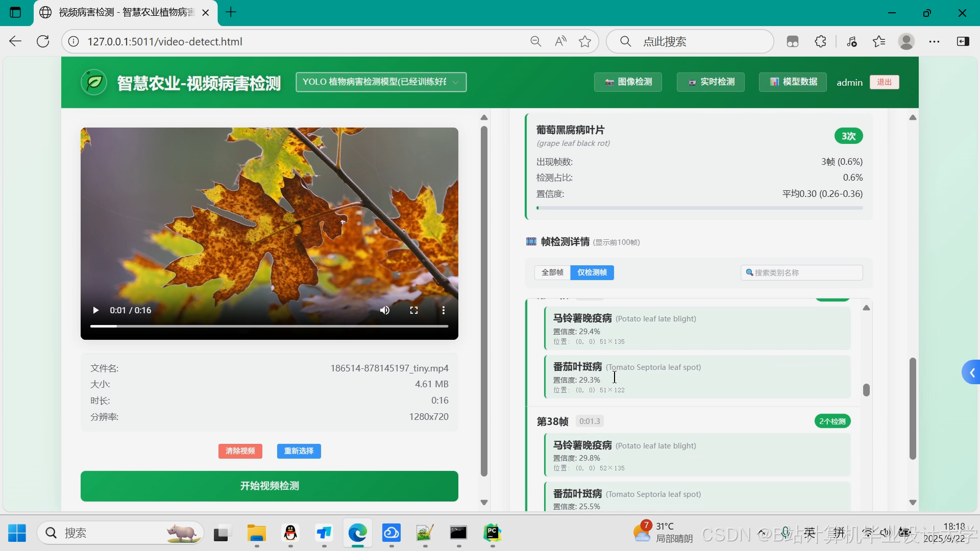980x551 pixels.
Task: Open browser extensions icon
Action: click(820, 42)
